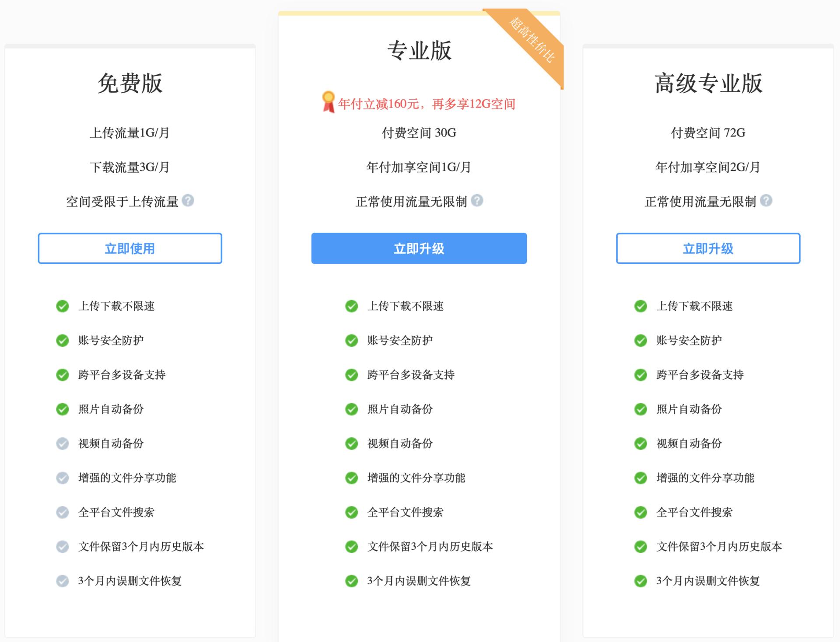Click grey check icon for 免费版 视频自动备份

[63, 443]
